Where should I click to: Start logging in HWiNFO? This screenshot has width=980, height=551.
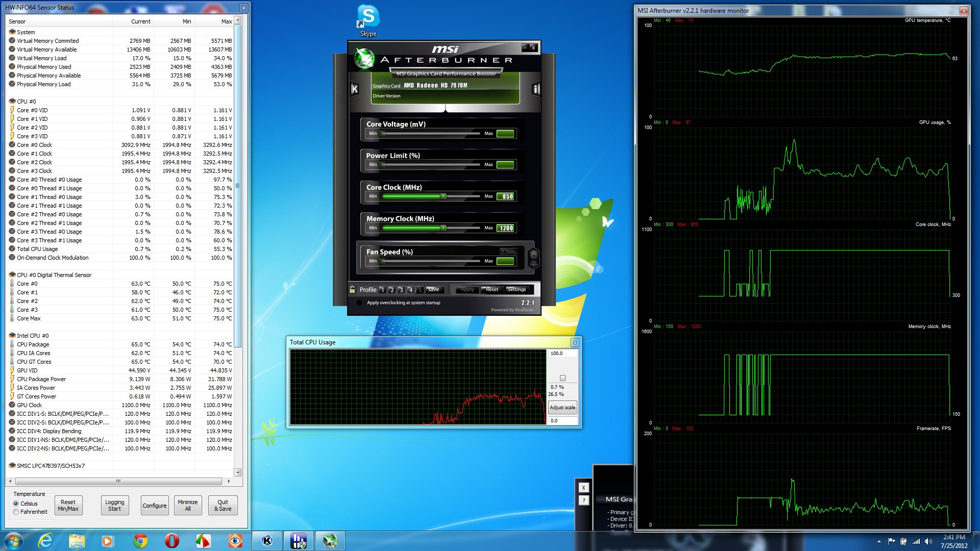click(x=115, y=506)
